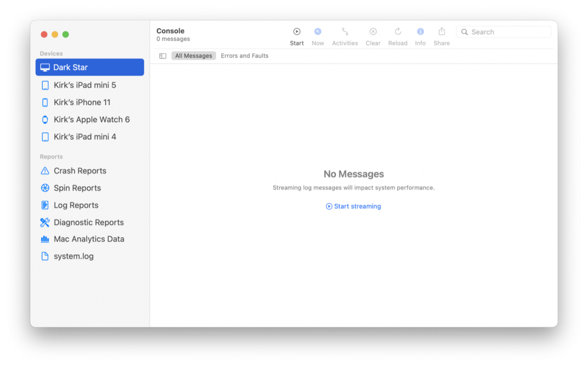Screen dimensions: 588x367
Task: Open the Info panel from the toolbar
Action: (420, 32)
